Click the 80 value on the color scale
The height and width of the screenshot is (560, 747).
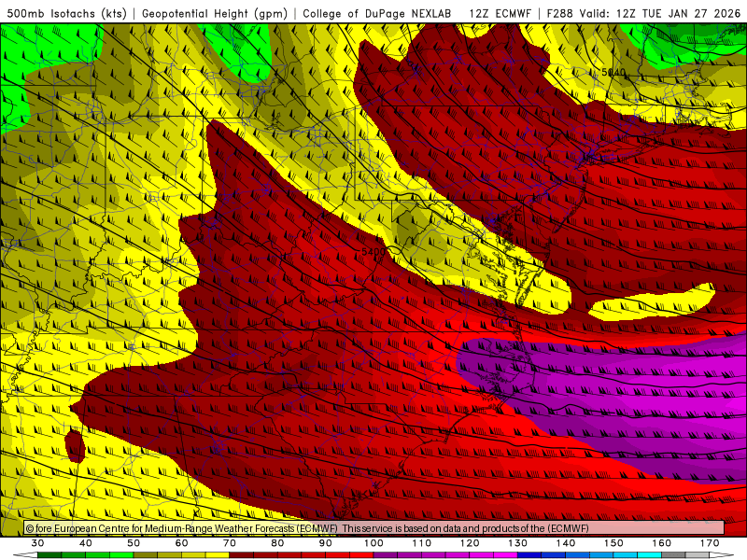click(277, 543)
